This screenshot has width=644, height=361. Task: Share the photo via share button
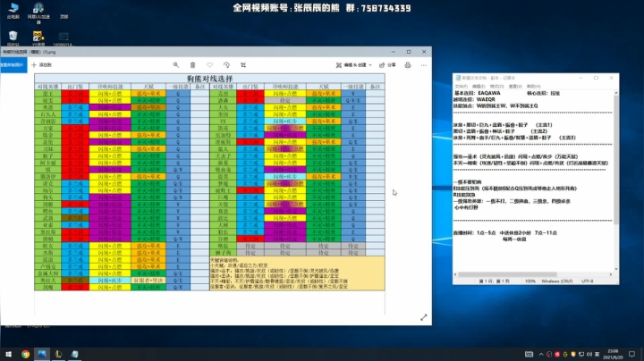click(x=387, y=65)
